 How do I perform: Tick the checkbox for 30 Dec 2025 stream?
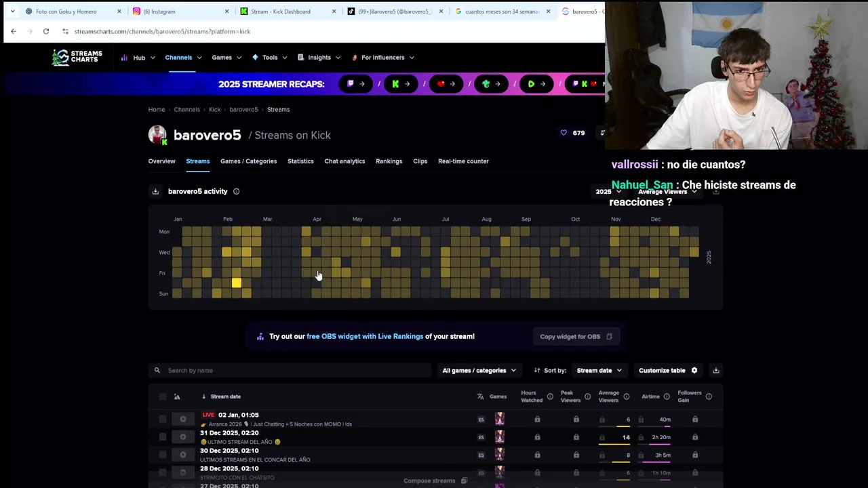pos(163,455)
